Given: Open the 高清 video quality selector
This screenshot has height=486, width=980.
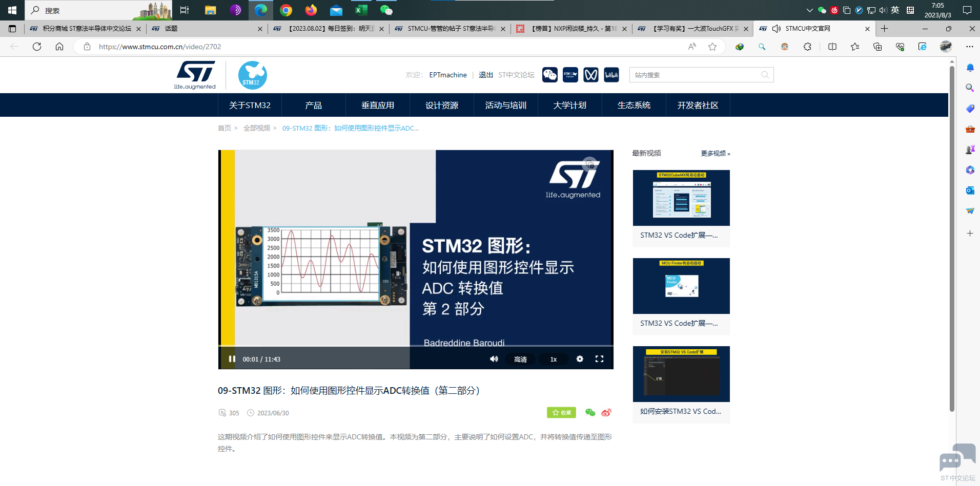Looking at the screenshot, I should [520, 359].
